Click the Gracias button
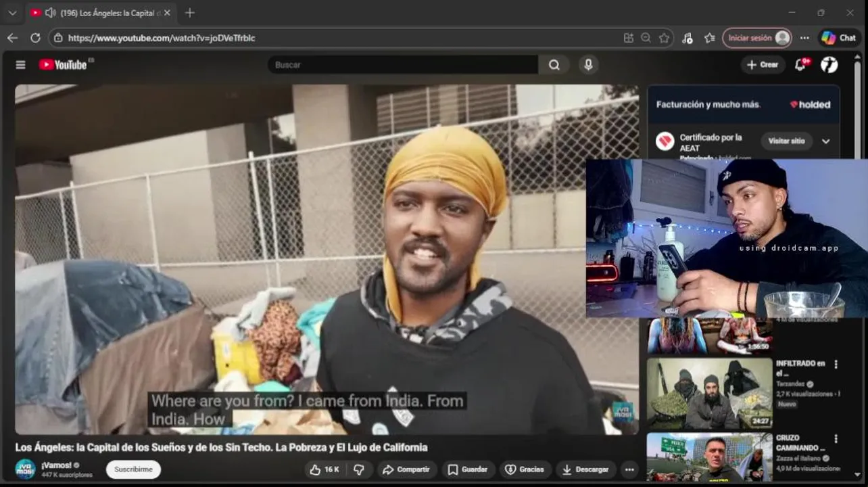 coord(525,469)
